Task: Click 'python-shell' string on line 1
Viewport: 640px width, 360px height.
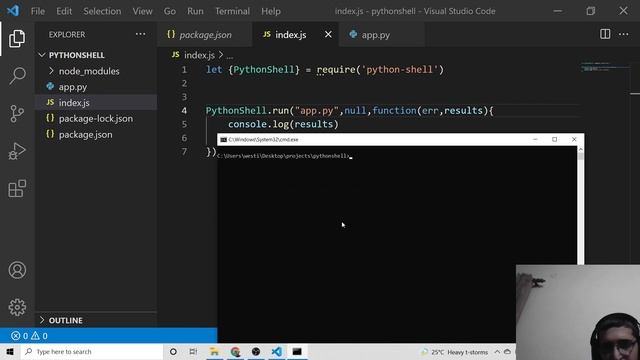Action: tap(400, 70)
